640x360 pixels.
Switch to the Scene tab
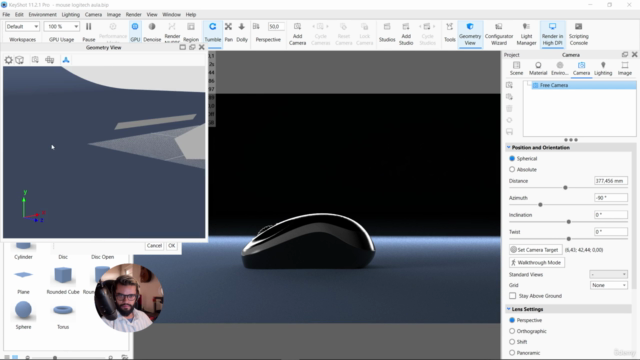(x=516, y=69)
